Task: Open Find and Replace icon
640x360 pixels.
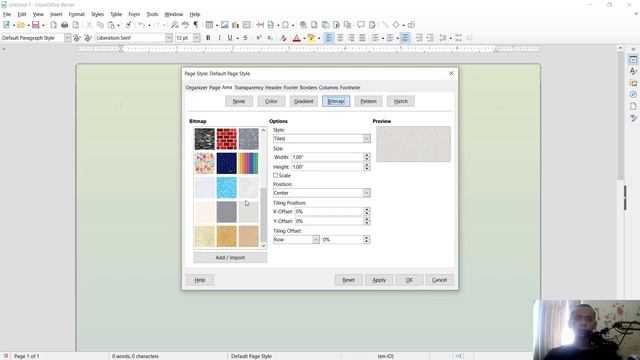Action: (x=175, y=25)
